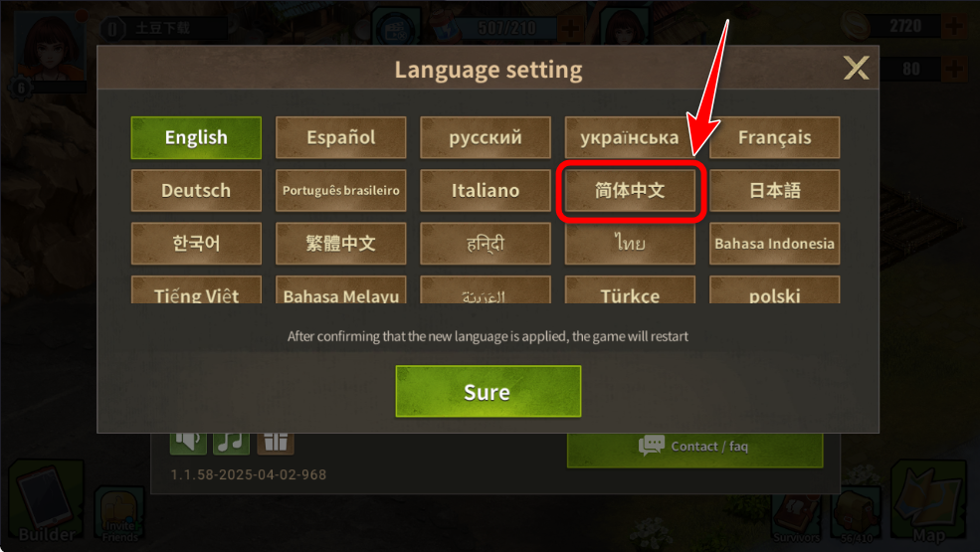Open the Invite Friends icon
This screenshot has height=552, width=980.
[119, 514]
